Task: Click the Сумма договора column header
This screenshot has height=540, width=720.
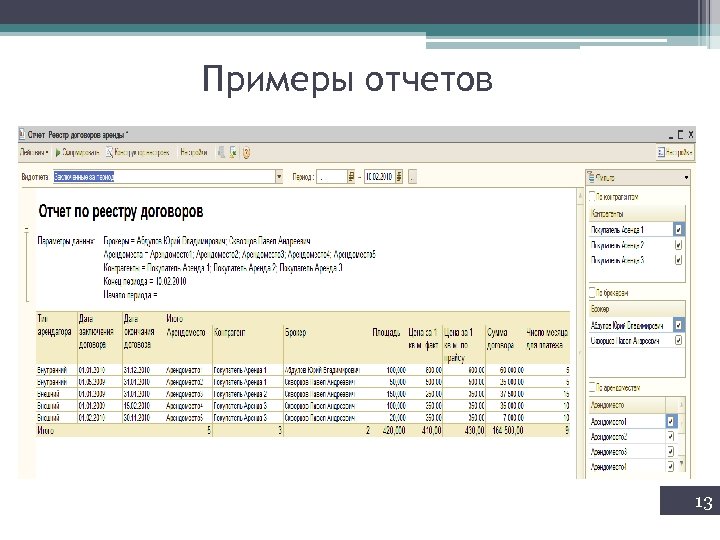Action: coord(500,338)
